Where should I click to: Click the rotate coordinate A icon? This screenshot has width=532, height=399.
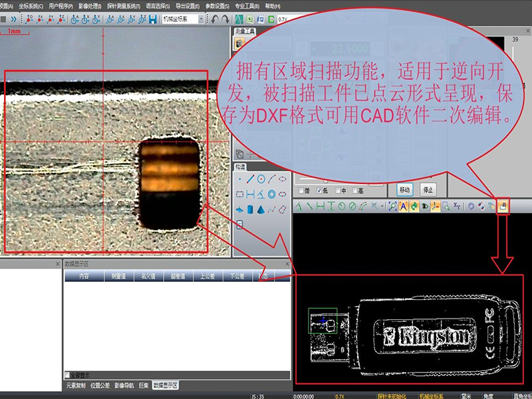74,19
